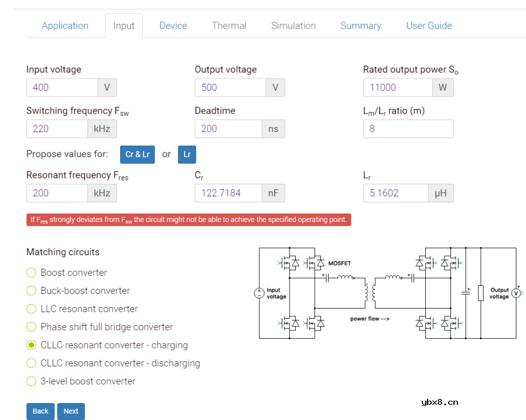Click the Input voltage source symbol in schematic

[259, 293]
